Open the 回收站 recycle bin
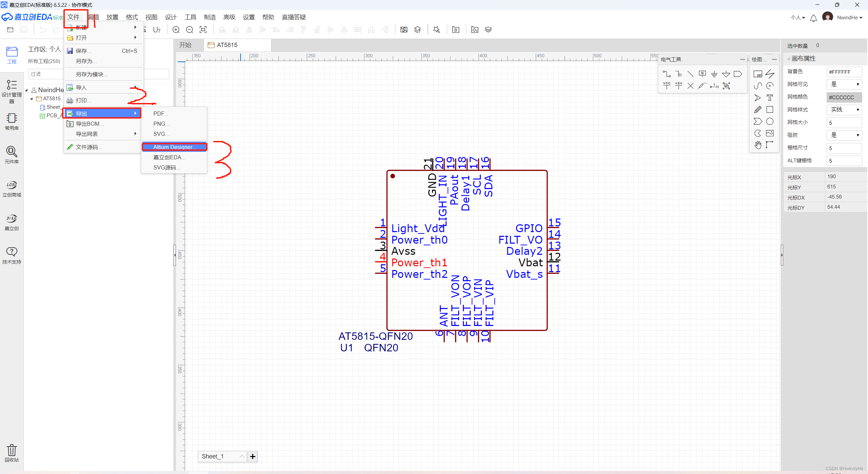This screenshot has width=868, height=474. (12, 453)
